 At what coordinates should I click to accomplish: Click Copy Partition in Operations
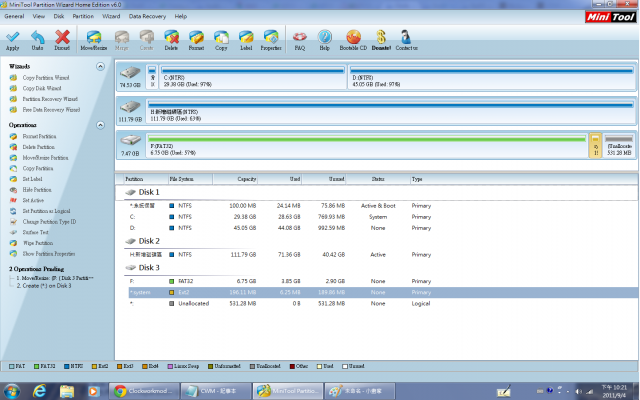click(x=38, y=168)
